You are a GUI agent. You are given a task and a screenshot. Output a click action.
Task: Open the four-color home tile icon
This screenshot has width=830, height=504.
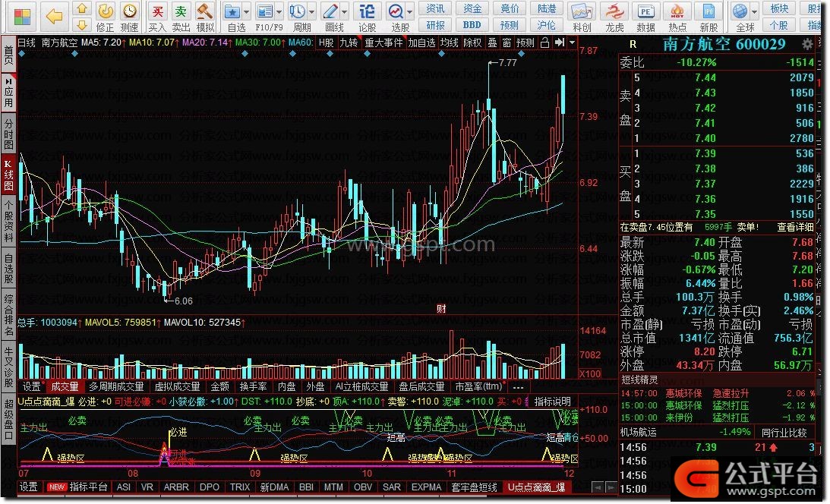coord(22,17)
